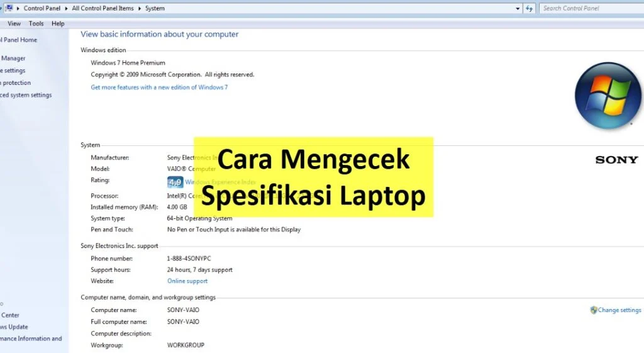644x353 pixels.
Task: Expand the arrow after All Control Panel Items
Action: click(x=139, y=8)
